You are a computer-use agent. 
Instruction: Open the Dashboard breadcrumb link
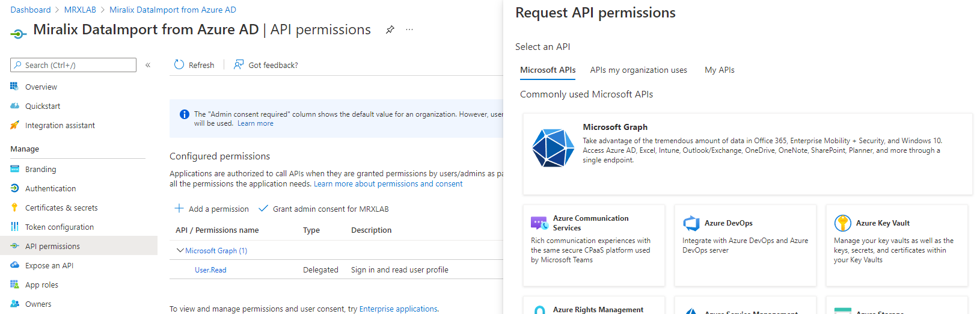pyautogui.click(x=31, y=10)
